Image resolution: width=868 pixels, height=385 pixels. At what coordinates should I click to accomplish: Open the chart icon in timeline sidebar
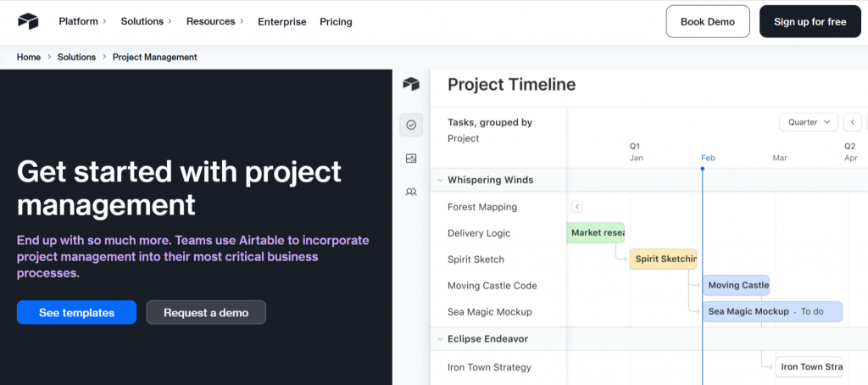tap(411, 159)
